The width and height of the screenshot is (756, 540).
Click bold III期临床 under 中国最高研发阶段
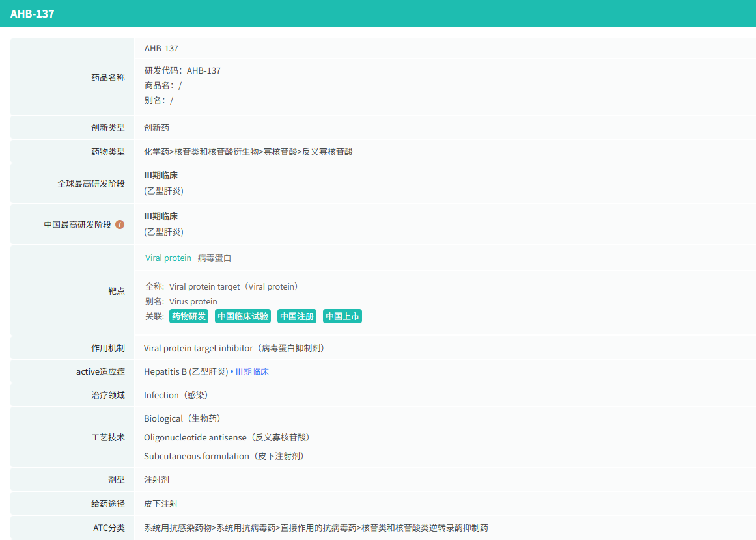click(161, 217)
